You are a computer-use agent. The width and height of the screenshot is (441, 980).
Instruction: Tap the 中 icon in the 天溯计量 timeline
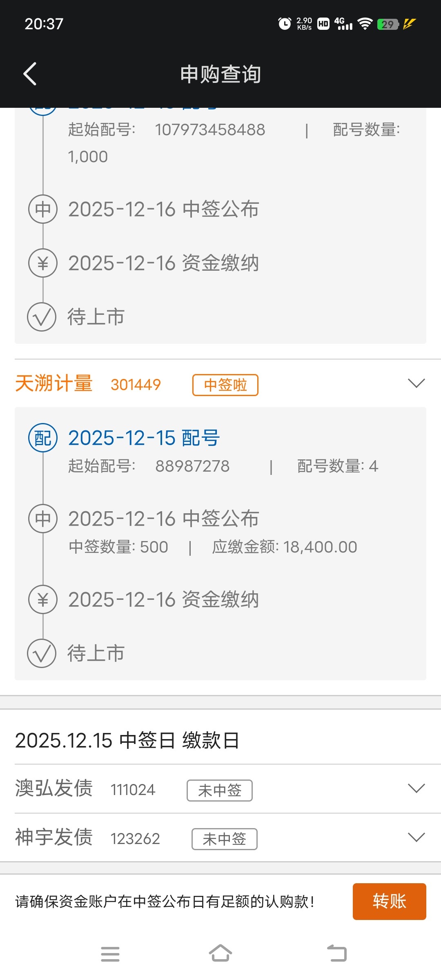tap(43, 519)
